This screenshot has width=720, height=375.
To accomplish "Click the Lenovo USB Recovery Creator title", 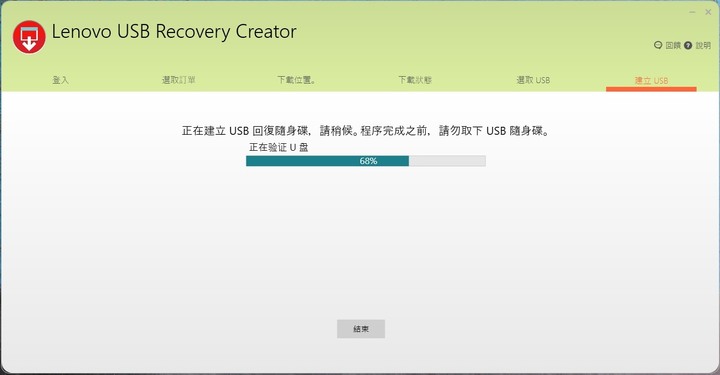I will click(x=174, y=32).
